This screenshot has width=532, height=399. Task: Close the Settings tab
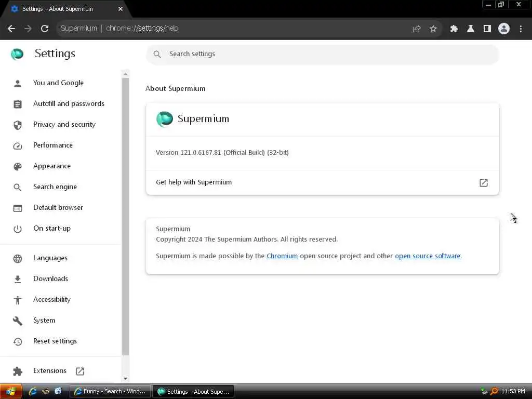(121, 9)
